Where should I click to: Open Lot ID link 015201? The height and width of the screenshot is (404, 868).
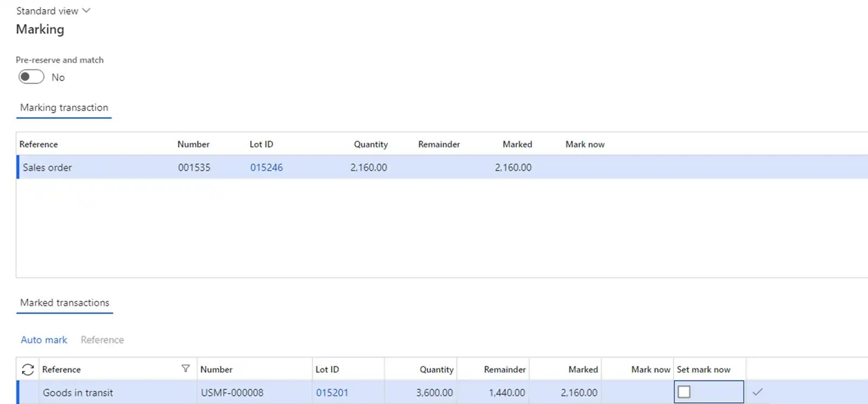pyautogui.click(x=332, y=393)
